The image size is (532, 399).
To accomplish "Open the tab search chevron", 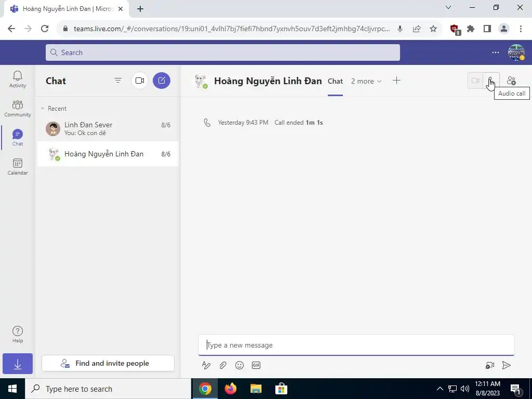I will tap(448, 7).
